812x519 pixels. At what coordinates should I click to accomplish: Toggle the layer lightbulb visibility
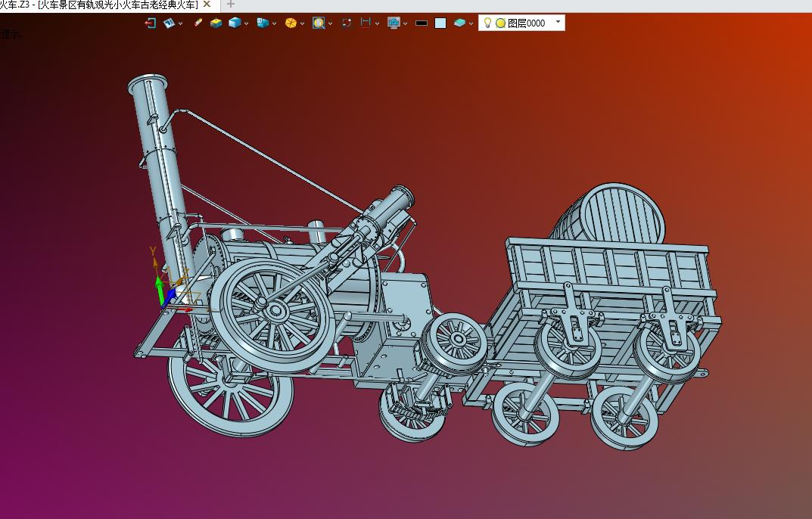point(487,23)
